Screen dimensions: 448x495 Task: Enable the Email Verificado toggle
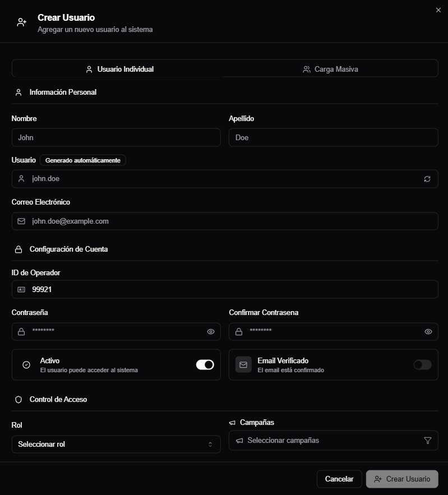[422, 364]
